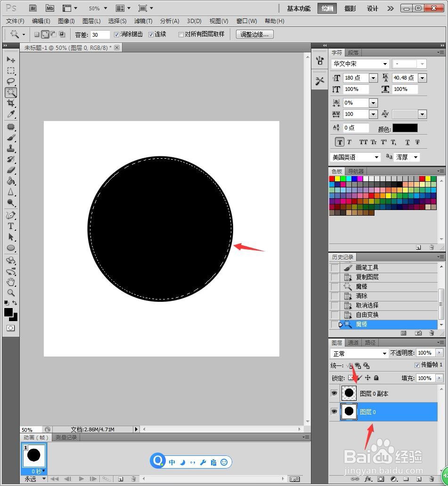Image resolution: width=448 pixels, height=486 pixels.
Task: Set history brush source at 清除 state
Action: click(x=335, y=296)
